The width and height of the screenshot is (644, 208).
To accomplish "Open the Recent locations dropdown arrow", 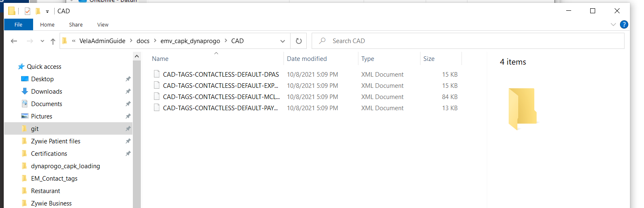I will (x=42, y=41).
